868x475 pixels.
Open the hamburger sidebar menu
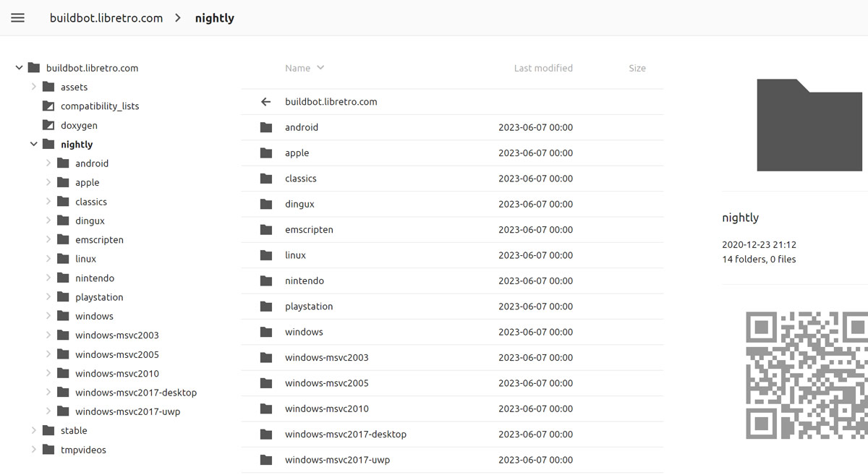[x=18, y=18]
